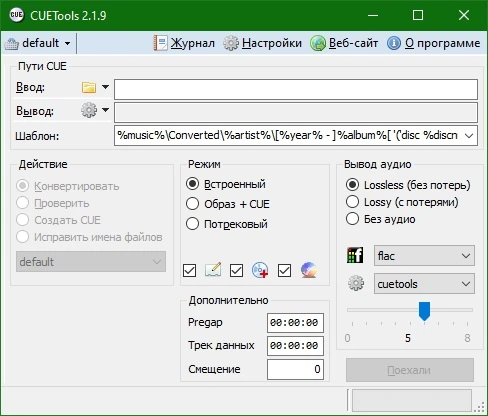Click the progress bar in the status area
This screenshot has width=488, height=416.
point(412,400)
